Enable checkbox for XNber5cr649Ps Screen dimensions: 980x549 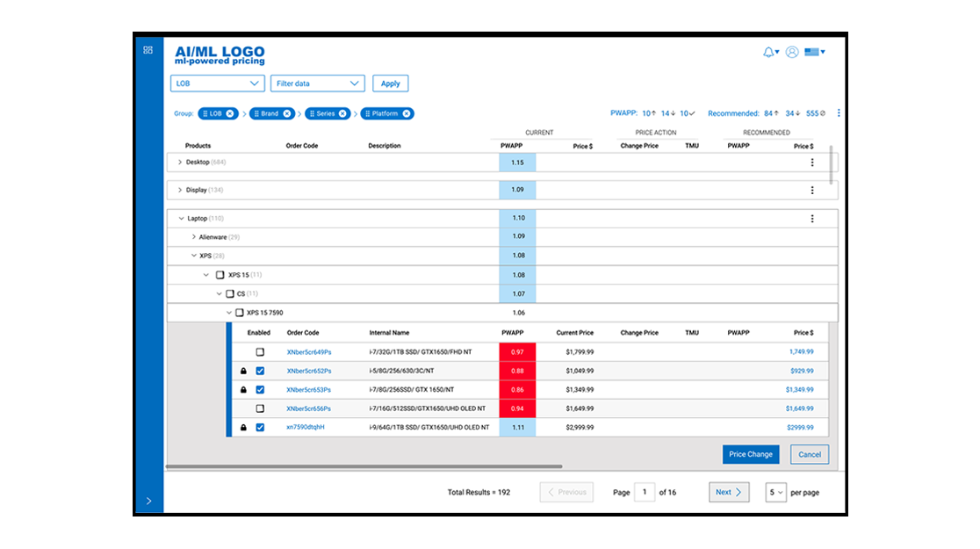pos(260,352)
